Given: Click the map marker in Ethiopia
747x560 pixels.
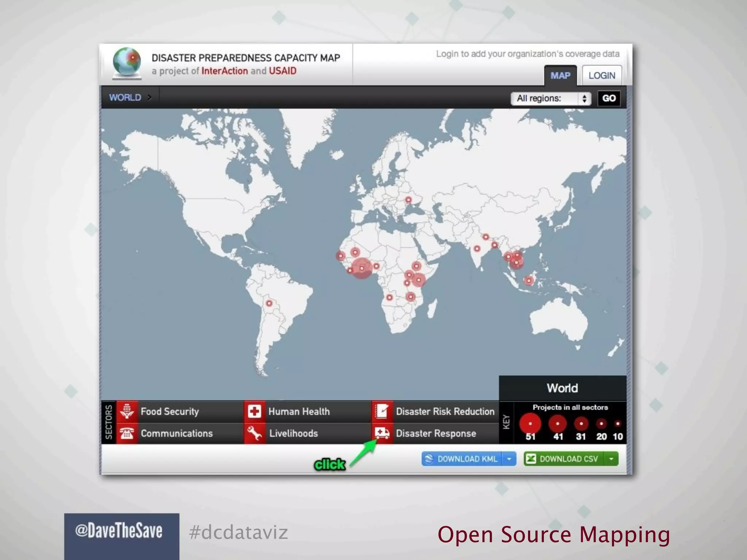Looking at the screenshot, I should point(416,266).
